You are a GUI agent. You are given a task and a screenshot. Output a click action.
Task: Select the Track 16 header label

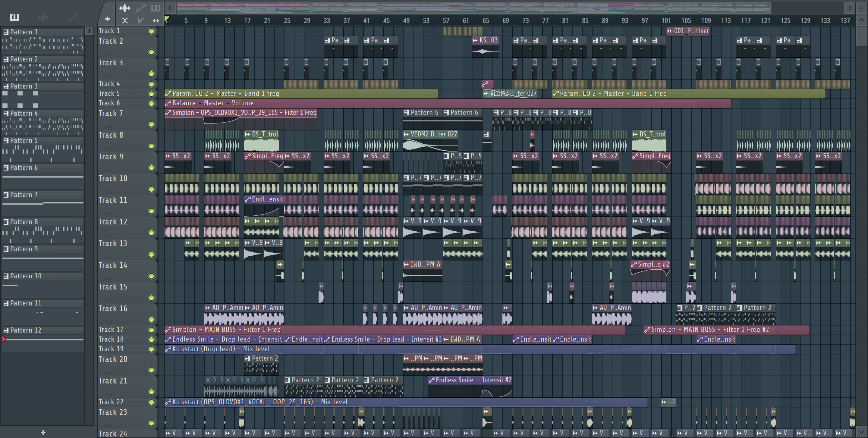pyautogui.click(x=113, y=309)
